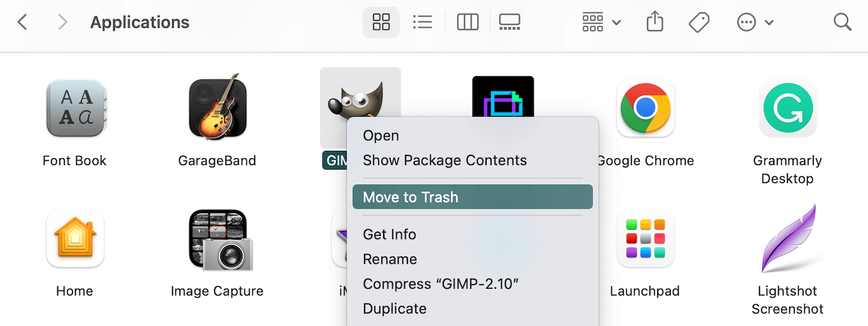Screen dimensions: 868x326
Task: Open the Launchpad app icon
Action: click(x=645, y=238)
